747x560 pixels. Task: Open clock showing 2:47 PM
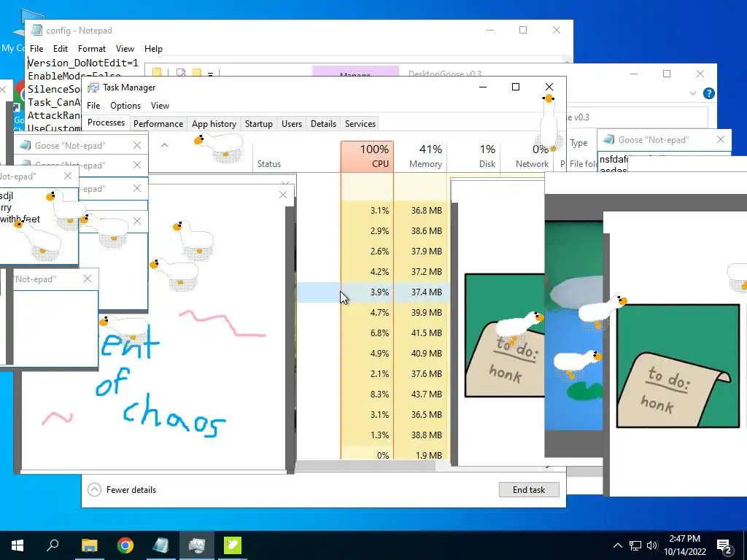(684, 545)
